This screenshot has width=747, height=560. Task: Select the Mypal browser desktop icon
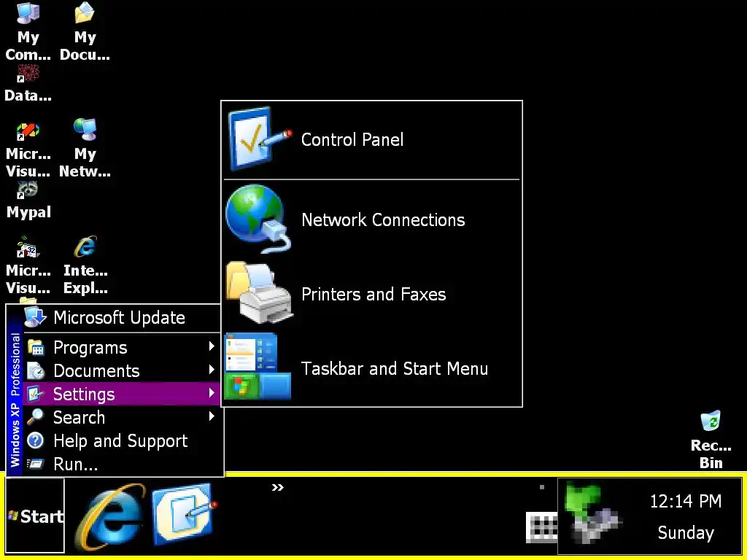28,200
